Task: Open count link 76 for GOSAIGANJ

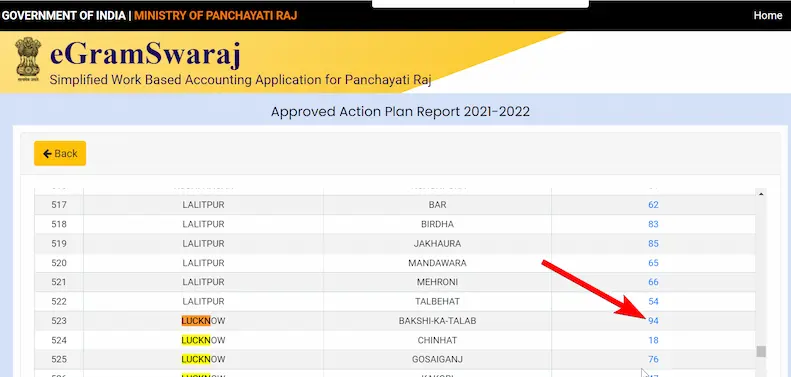Action: pos(653,360)
